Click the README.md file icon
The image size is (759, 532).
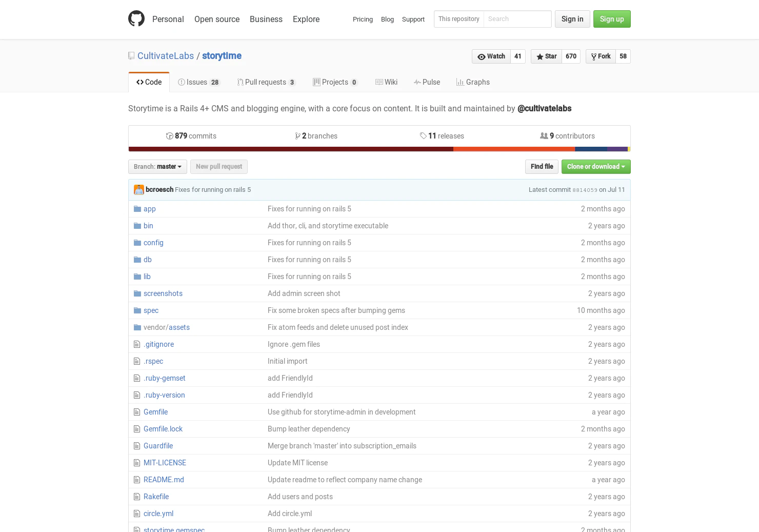[x=137, y=480]
